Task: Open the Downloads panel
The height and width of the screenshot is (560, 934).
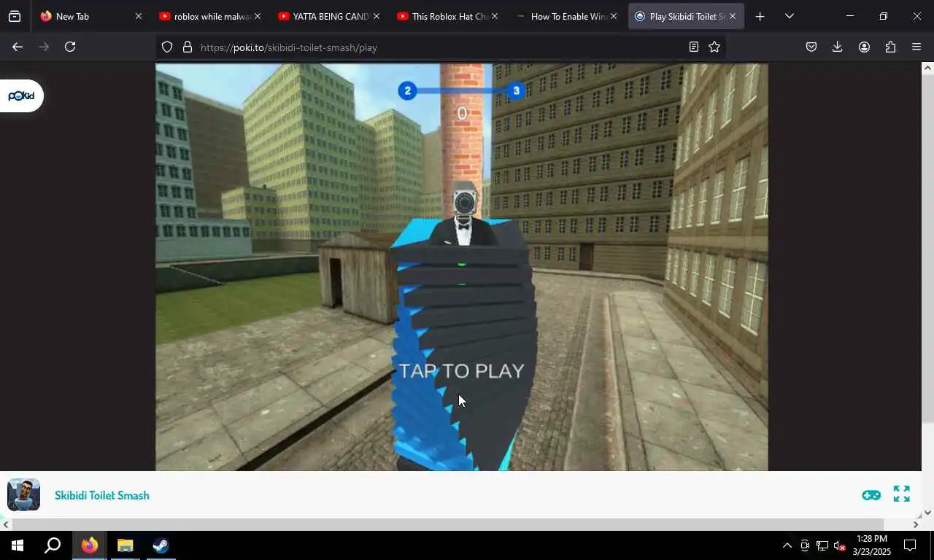Action: coord(837,47)
